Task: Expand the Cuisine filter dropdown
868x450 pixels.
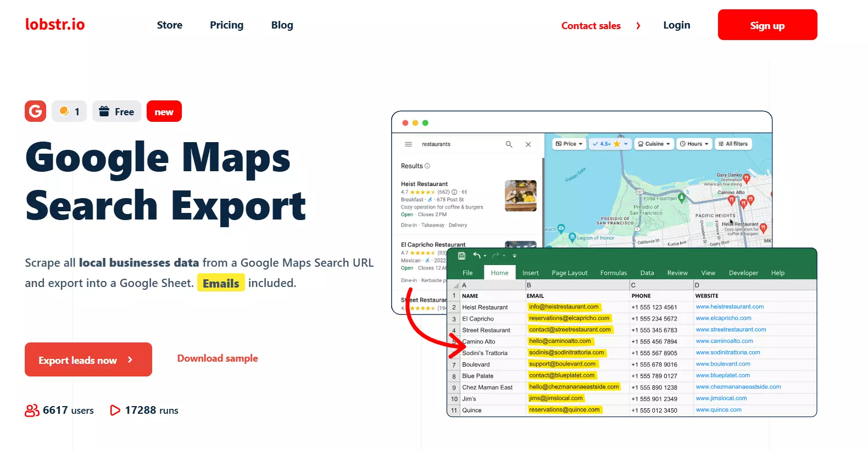Action: (654, 144)
